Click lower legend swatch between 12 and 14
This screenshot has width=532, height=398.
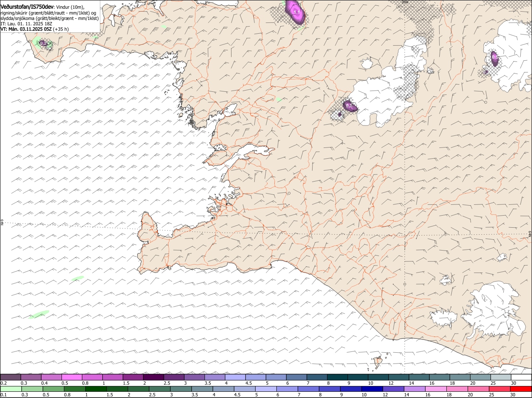click(x=393, y=389)
